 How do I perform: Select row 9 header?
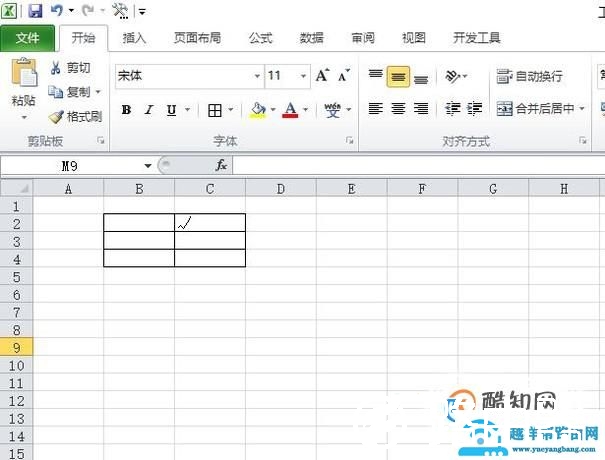pos(16,347)
